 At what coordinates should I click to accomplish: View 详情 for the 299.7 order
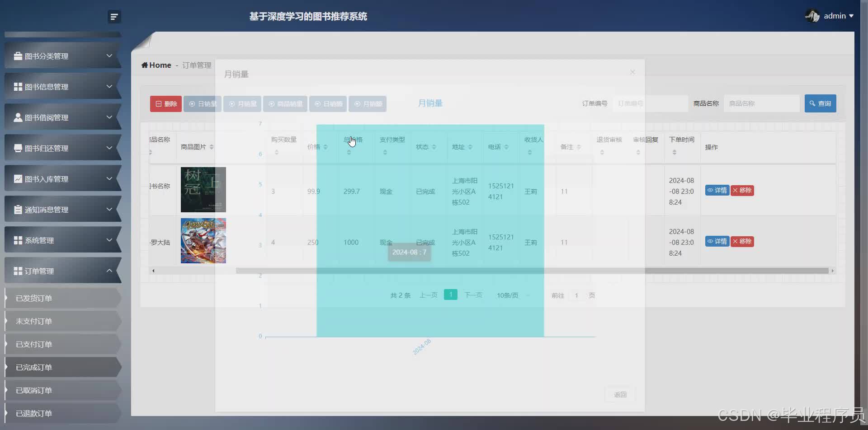(x=717, y=191)
